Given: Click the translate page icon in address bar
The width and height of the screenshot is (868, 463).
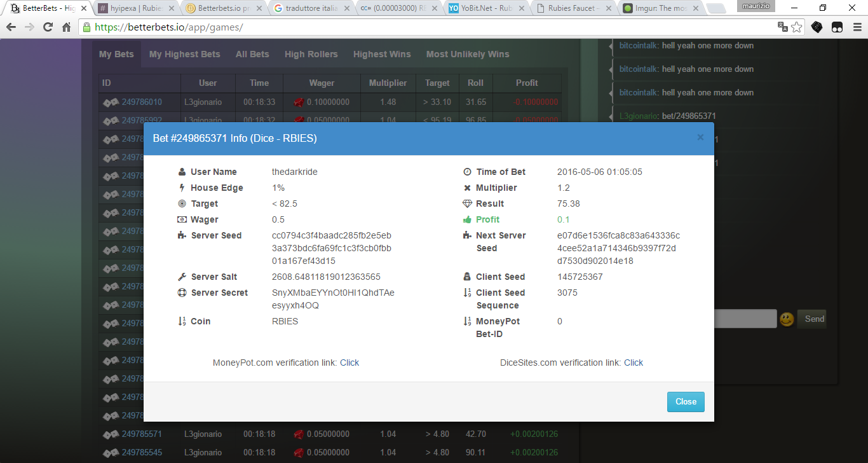Looking at the screenshot, I should click(x=782, y=27).
